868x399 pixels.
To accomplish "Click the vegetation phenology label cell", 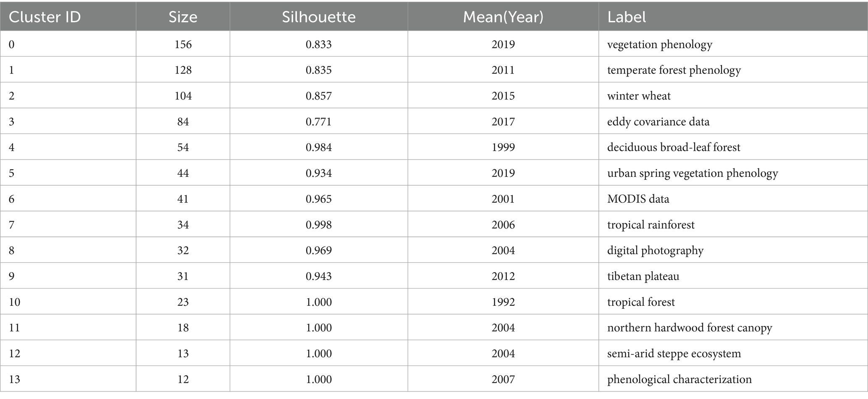I will pos(659,45).
